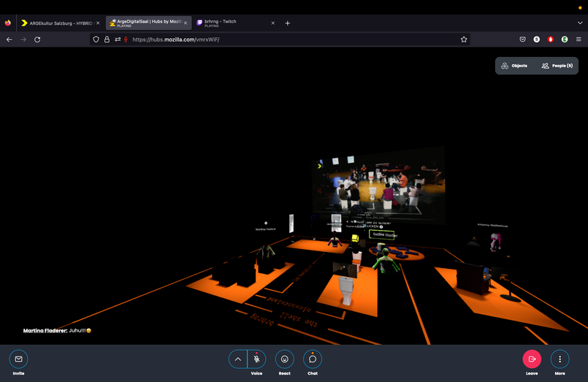
Task: Go back to the previous page
Action: pos(9,39)
